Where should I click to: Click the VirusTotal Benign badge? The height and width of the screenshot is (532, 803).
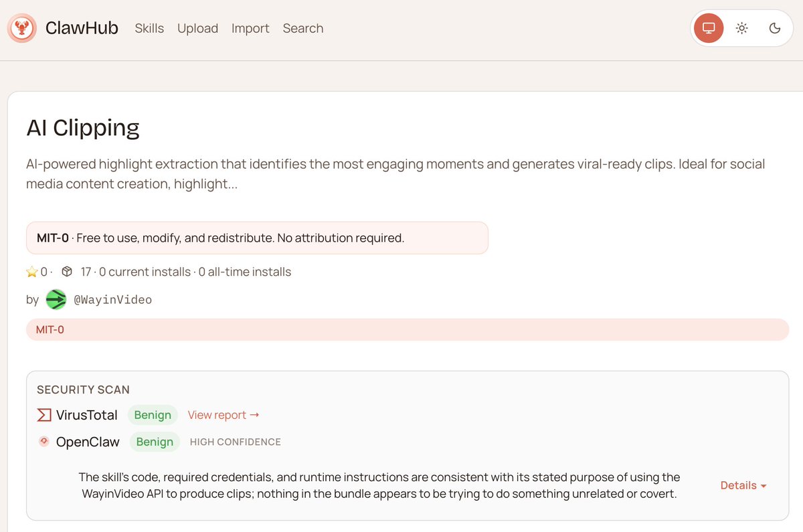(x=153, y=415)
